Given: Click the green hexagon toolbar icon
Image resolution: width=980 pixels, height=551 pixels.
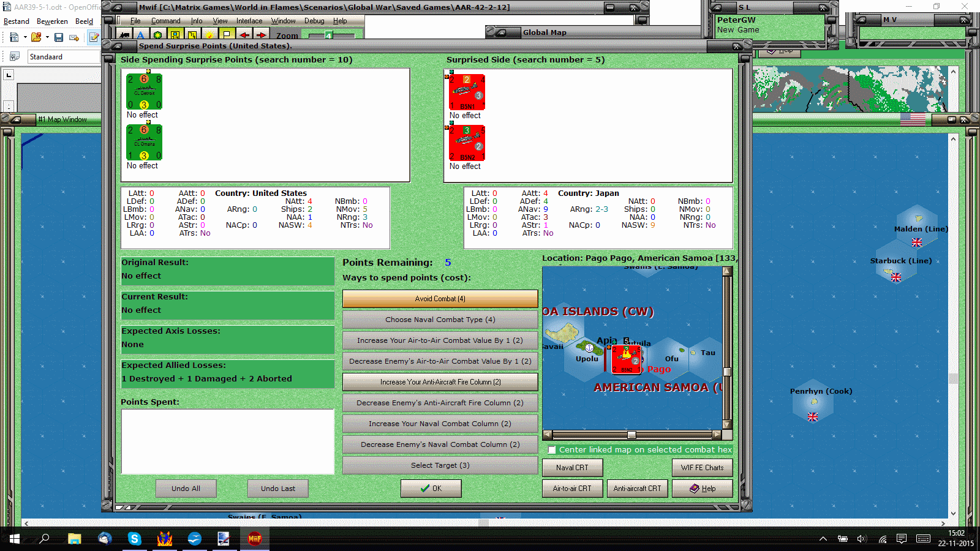Looking at the screenshot, I should pos(158,35).
